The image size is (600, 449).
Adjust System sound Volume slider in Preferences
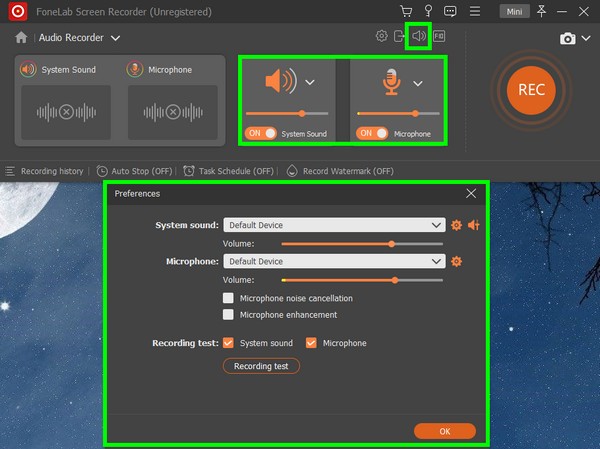click(362, 244)
